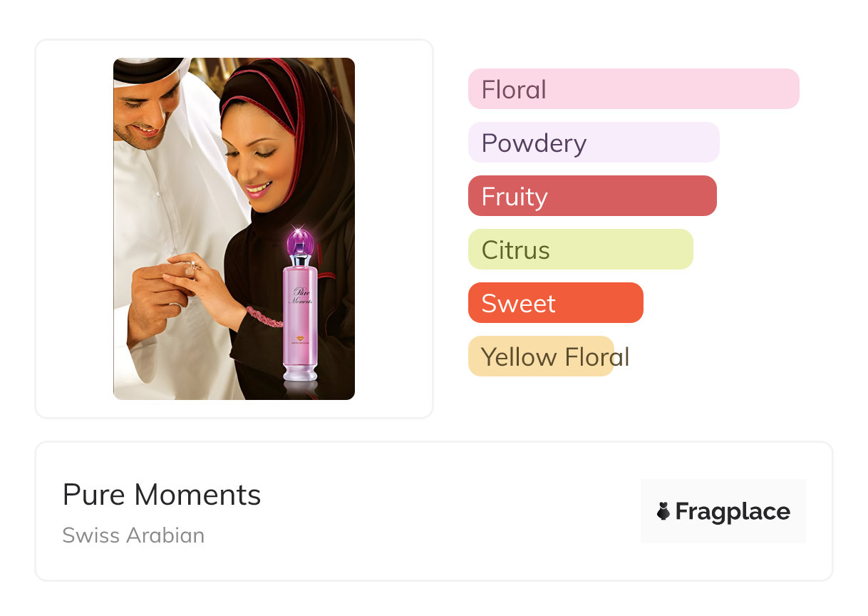Choose the green Citrus accord bar

pyautogui.click(x=580, y=250)
